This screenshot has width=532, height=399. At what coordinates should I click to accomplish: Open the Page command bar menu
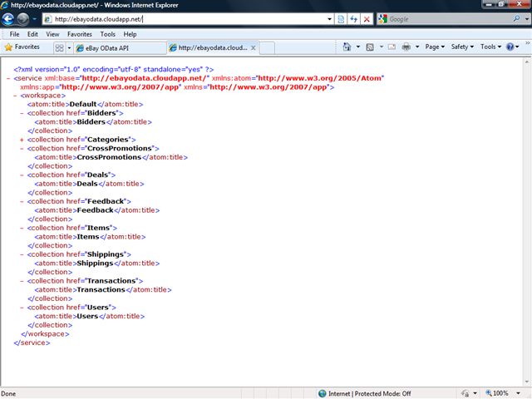[435, 47]
